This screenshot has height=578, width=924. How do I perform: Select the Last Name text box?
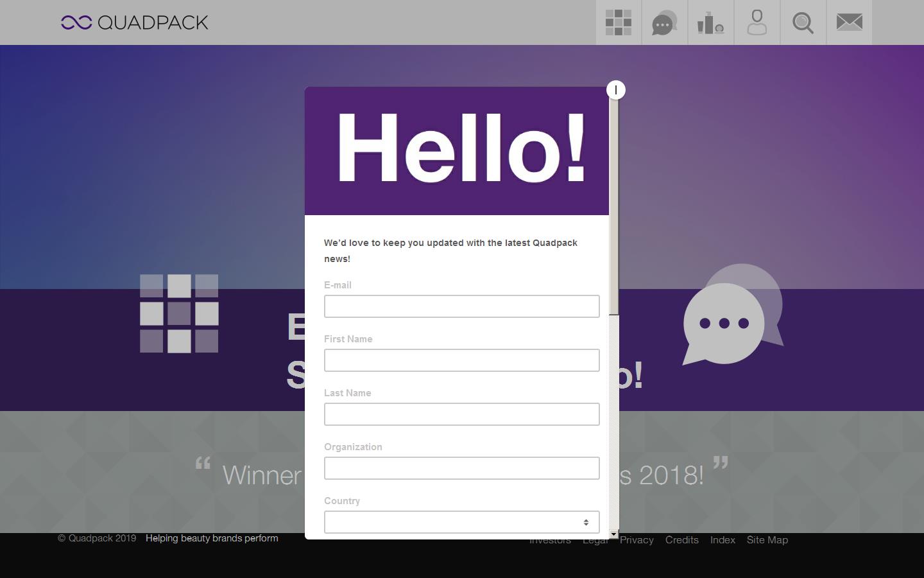(461, 414)
